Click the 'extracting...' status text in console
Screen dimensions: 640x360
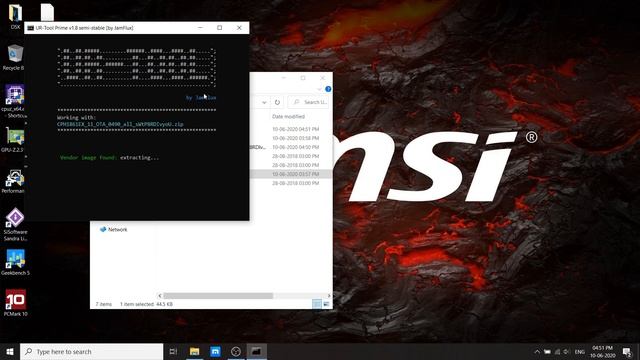(139, 158)
